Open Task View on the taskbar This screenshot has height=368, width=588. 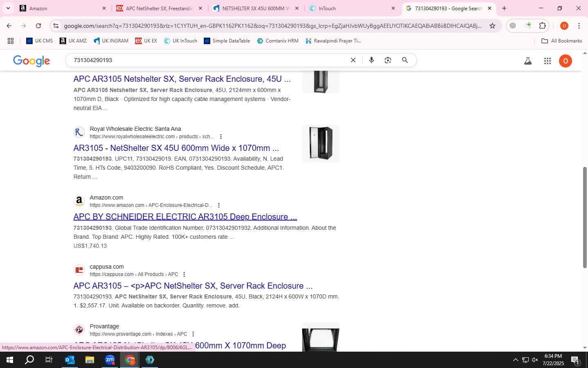[49, 360]
